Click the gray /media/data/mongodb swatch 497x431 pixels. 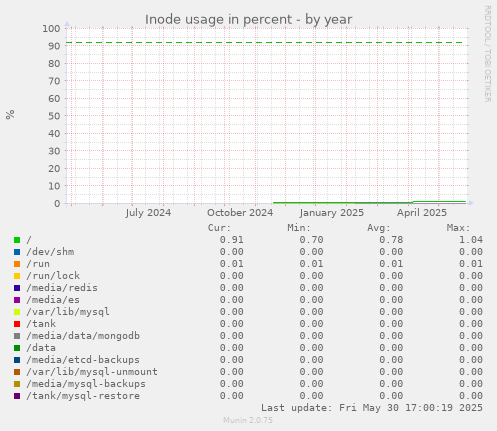pyautogui.click(x=17, y=336)
